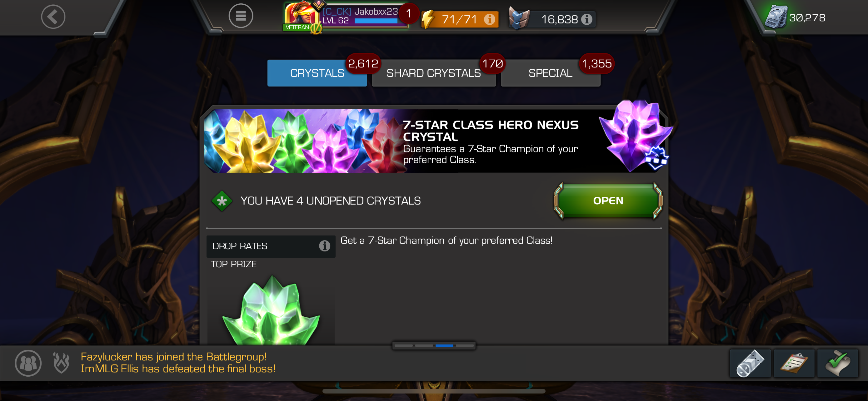Open the hamburger main menu

(x=241, y=16)
